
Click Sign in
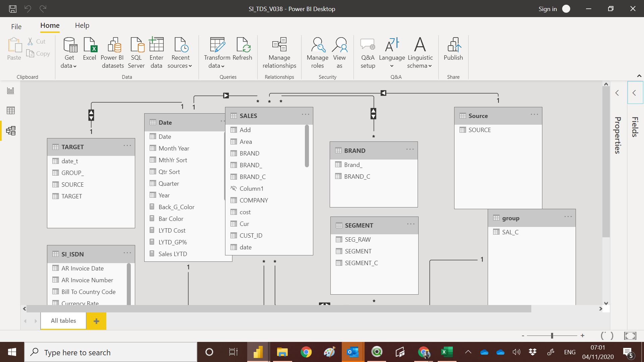click(547, 9)
